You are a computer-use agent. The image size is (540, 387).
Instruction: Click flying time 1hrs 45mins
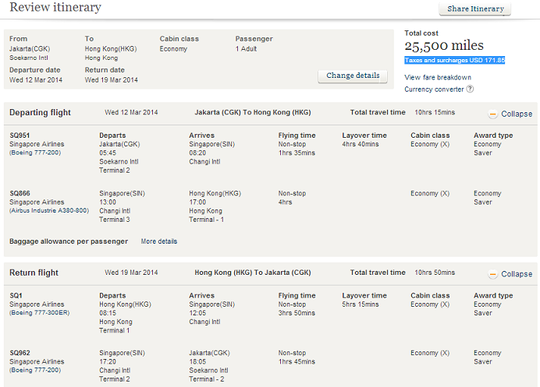click(x=297, y=362)
